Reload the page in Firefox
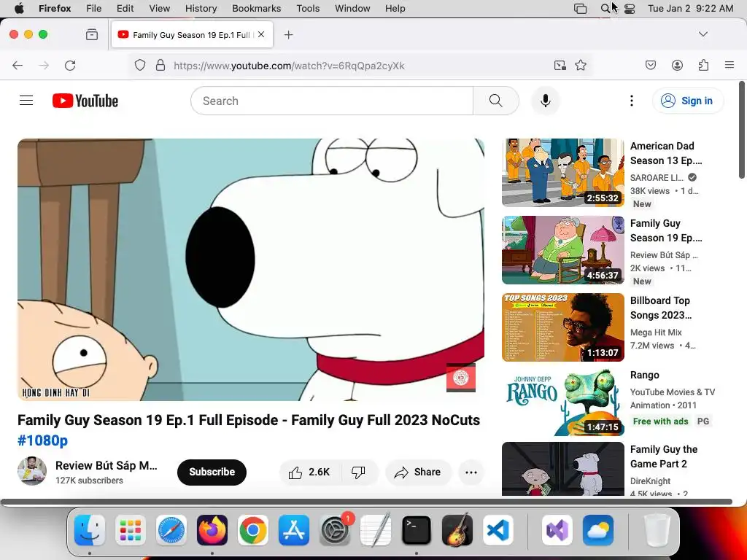Screen dimensions: 747x560 click(70, 65)
